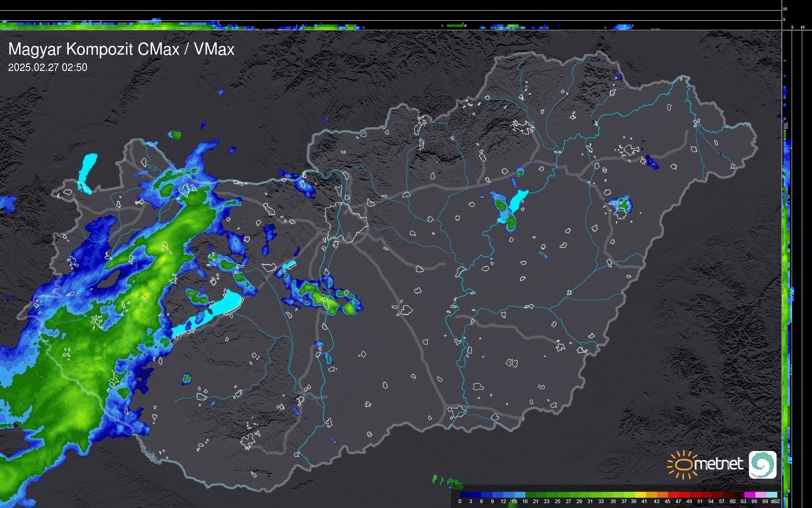Click the dBZ unit label on the legend

tap(775, 501)
